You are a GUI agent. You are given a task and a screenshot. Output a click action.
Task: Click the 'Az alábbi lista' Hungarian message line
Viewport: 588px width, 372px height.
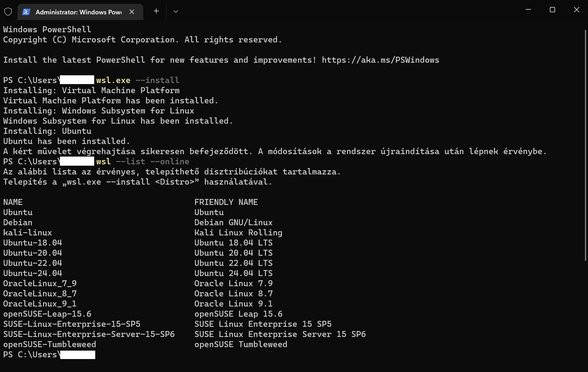click(x=172, y=172)
